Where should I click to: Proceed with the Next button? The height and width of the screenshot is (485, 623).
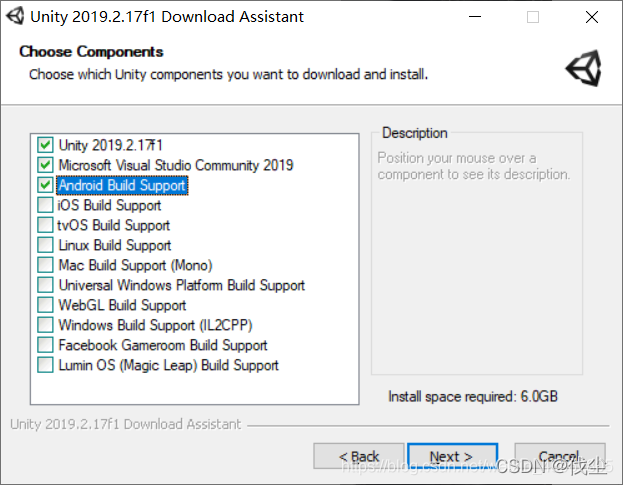tap(452, 457)
